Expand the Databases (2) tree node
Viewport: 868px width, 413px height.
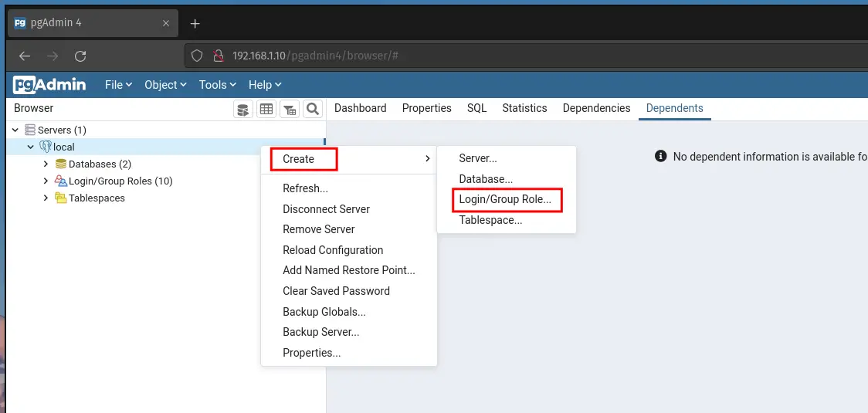coord(46,164)
